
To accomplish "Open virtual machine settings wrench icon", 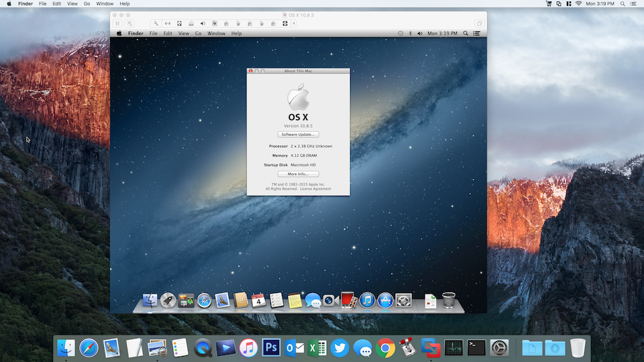I will (156, 24).
